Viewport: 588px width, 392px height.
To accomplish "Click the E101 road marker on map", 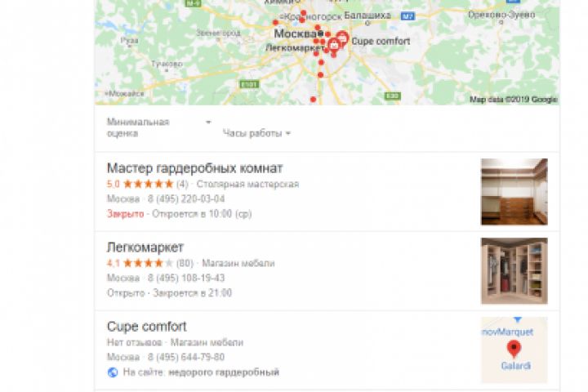I will click(x=249, y=84).
